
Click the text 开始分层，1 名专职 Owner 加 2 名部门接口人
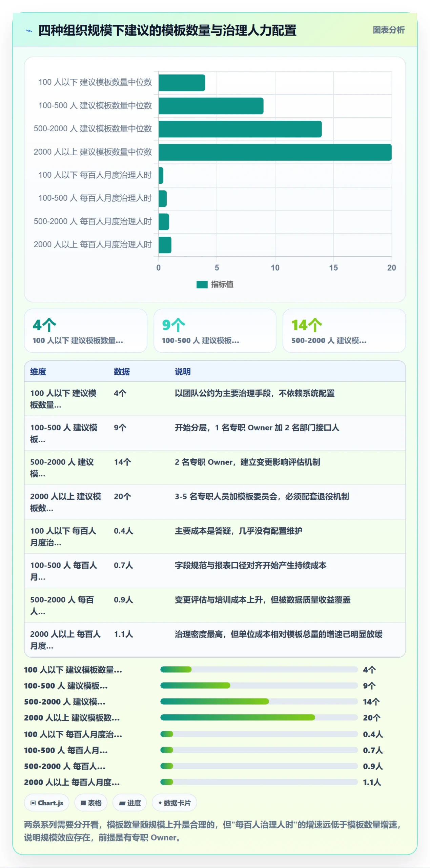pos(257,427)
